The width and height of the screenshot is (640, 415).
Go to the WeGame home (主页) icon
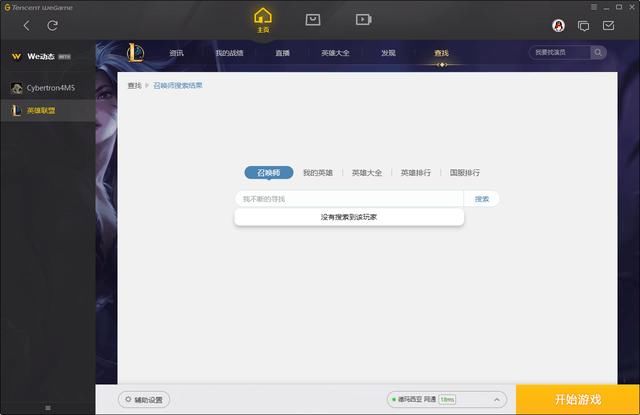coord(263,20)
